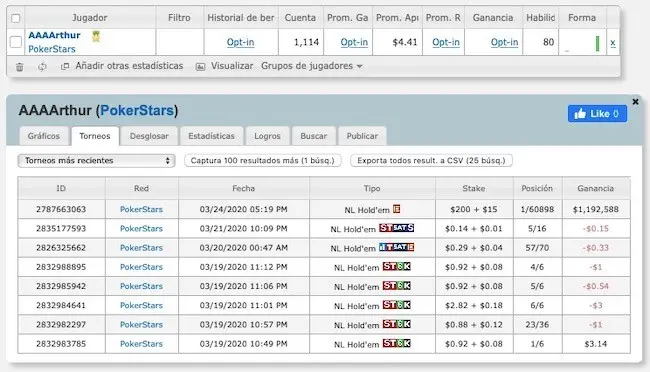
Task: Click the 1/60898 position cell
Action: pyautogui.click(x=537, y=209)
